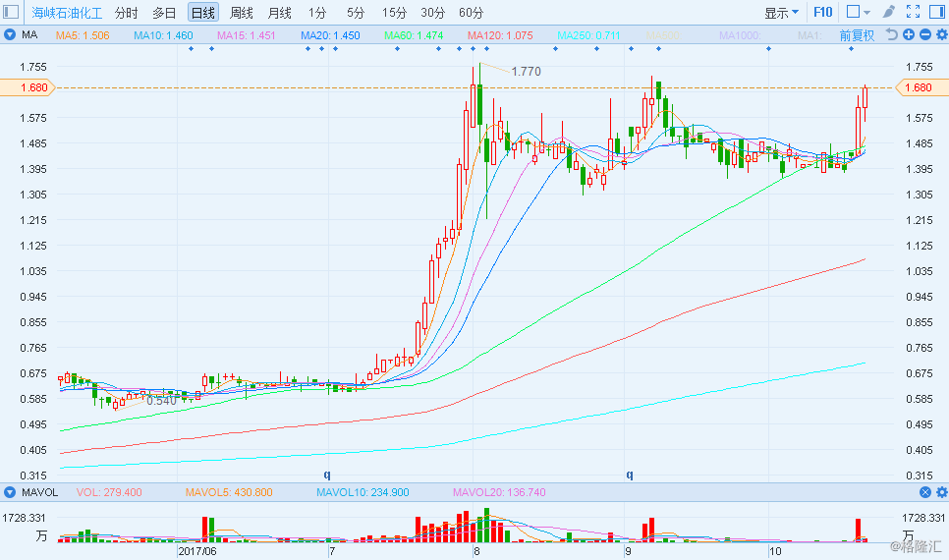Click the F10 company info button

point(823,13)
